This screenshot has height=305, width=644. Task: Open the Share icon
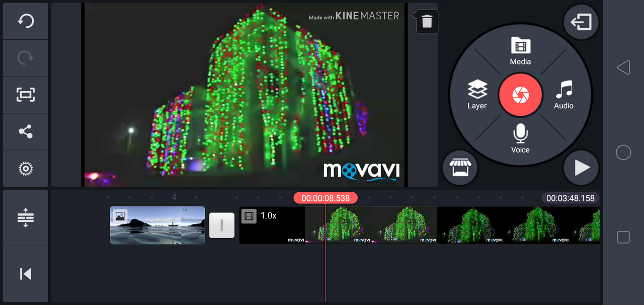coord(26,131)
